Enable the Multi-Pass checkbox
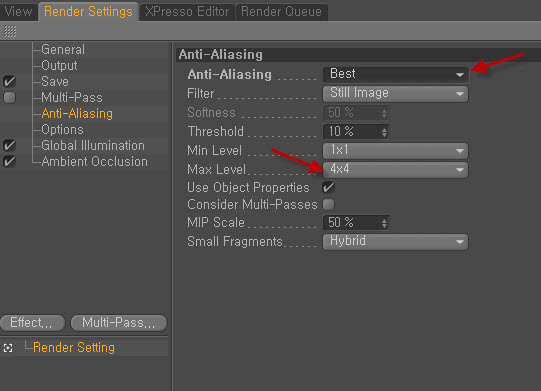Viewport: 541px width, 391px height. click(9, 98)
